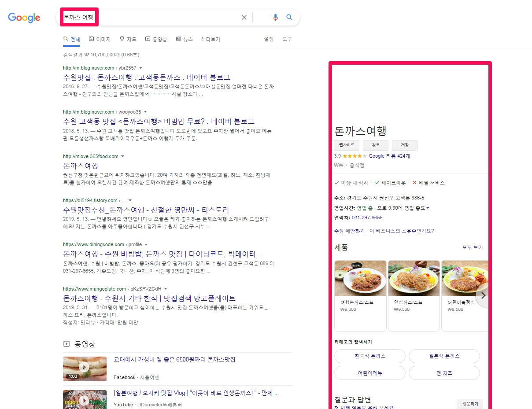The height and width of the screenshot is (409, 532).
Task: Open 도구 menu
Action: click(x=287, y=39)
